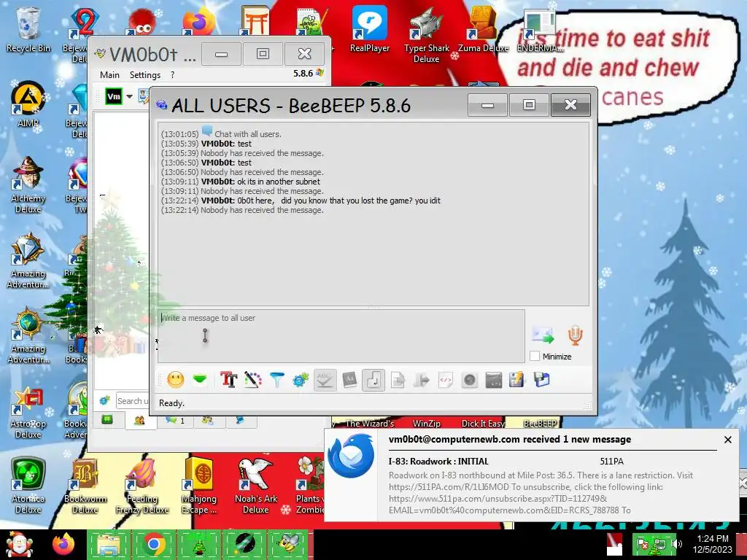Record a voice message with microphone icon
The height and width of the screenshot is (560, 747).
click(x=575, y=335)
